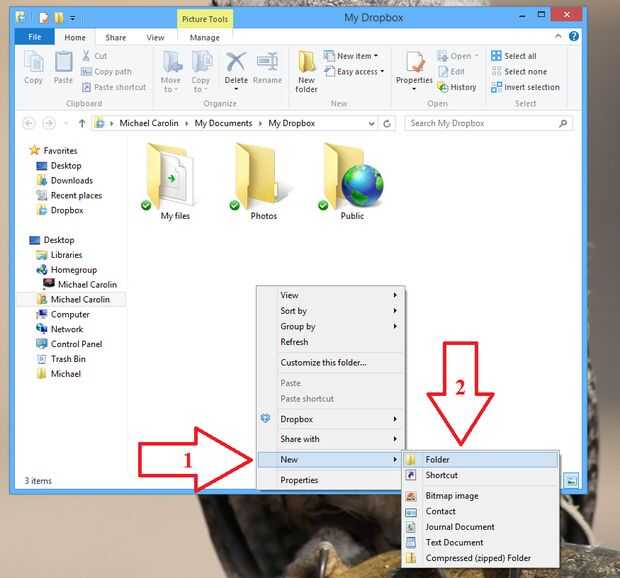Click Select none in the ribbon
Screen dimensions: 620x578
519,72
